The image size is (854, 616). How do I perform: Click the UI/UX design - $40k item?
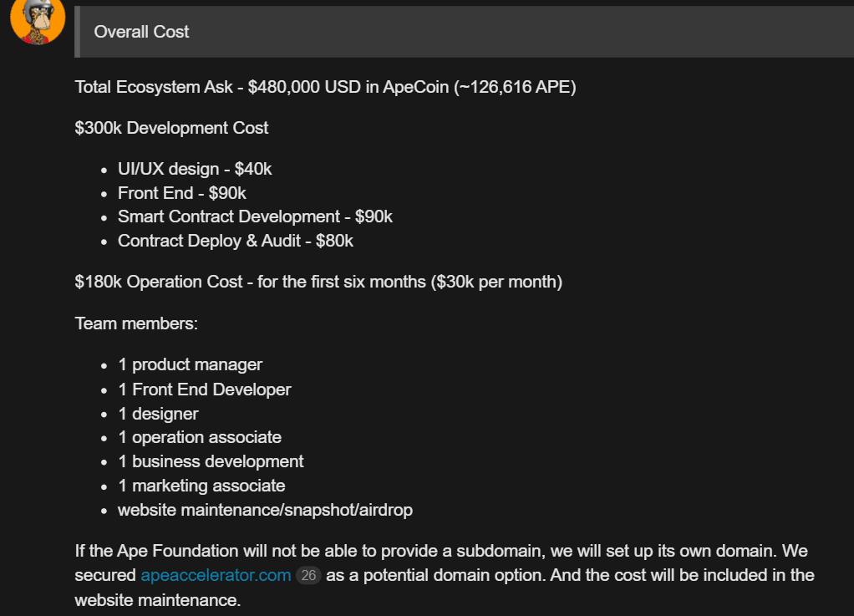click(195, 169)
